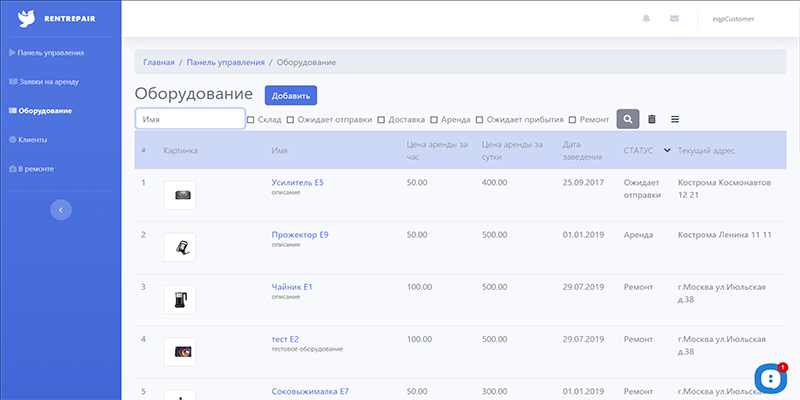Viewport: 800px width, 400px height.
Task: Click the В ремонте sidebar icon
Action: (x=13, y=169)
